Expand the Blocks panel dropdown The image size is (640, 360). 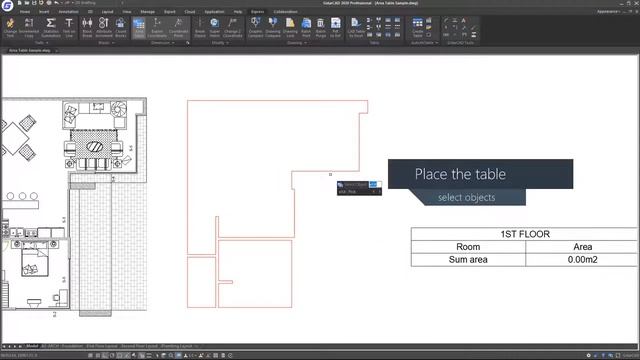coord(107,42)
